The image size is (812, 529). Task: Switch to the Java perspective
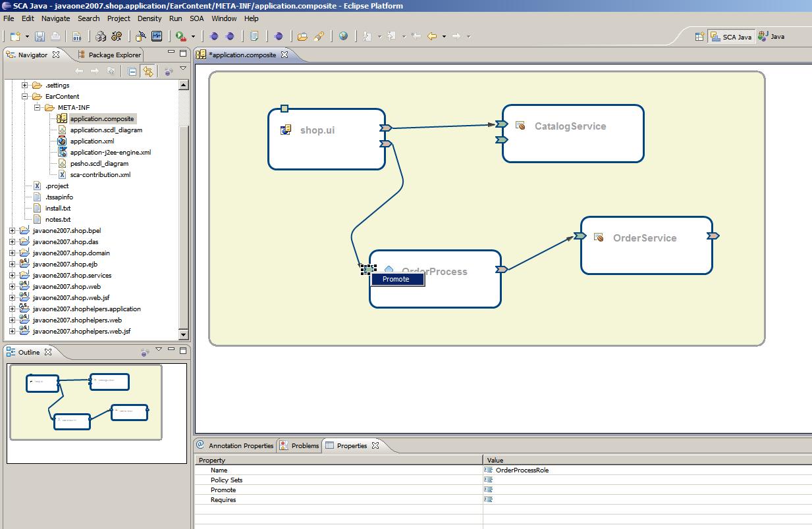[x=772, y=37]
